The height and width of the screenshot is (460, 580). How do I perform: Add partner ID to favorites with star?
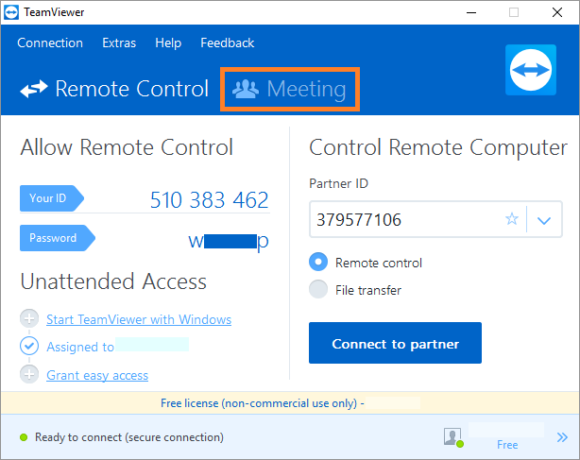coord(512,219)
